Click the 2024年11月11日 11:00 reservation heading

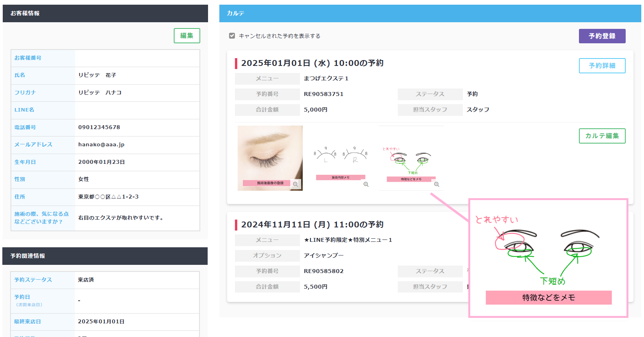click(x=312, y=225)
